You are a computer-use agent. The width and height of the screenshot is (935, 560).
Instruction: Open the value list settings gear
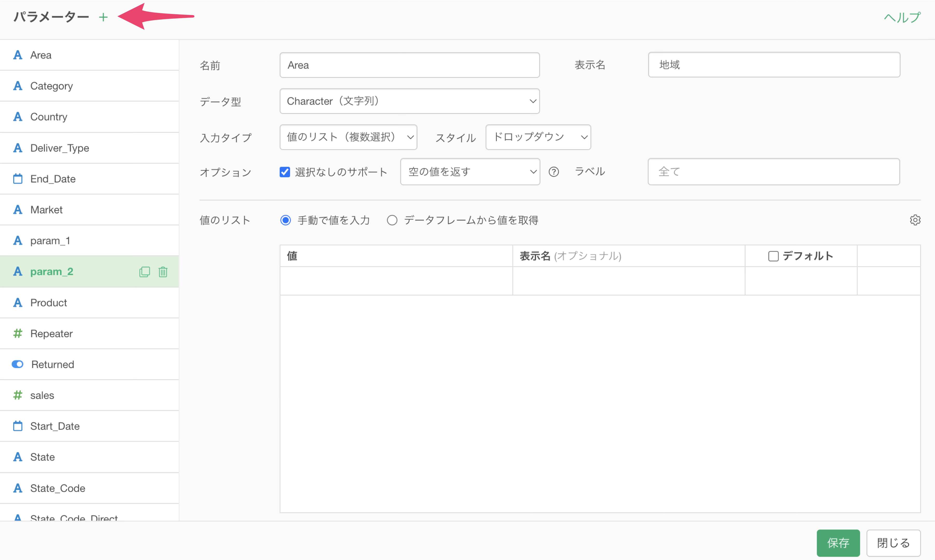(915, 220)
